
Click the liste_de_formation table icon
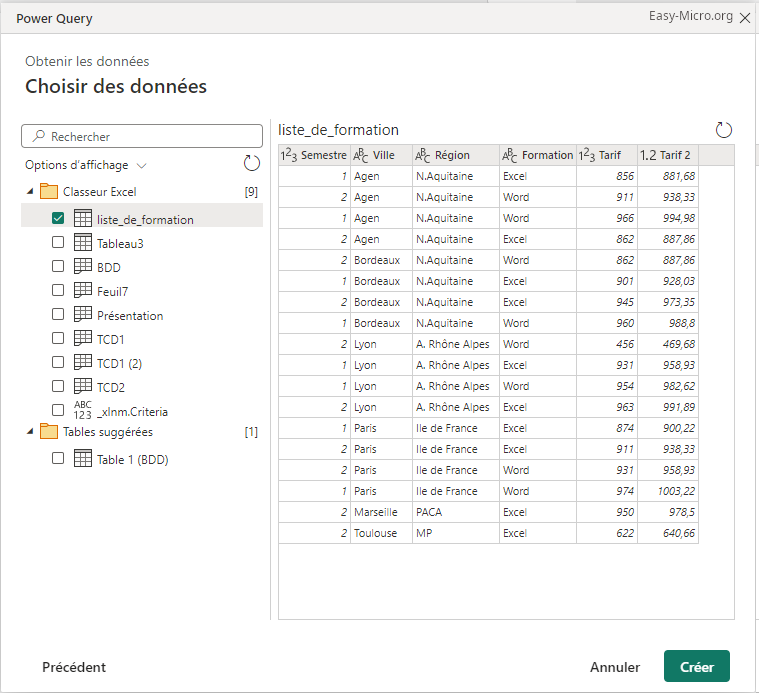coord(83,218)
